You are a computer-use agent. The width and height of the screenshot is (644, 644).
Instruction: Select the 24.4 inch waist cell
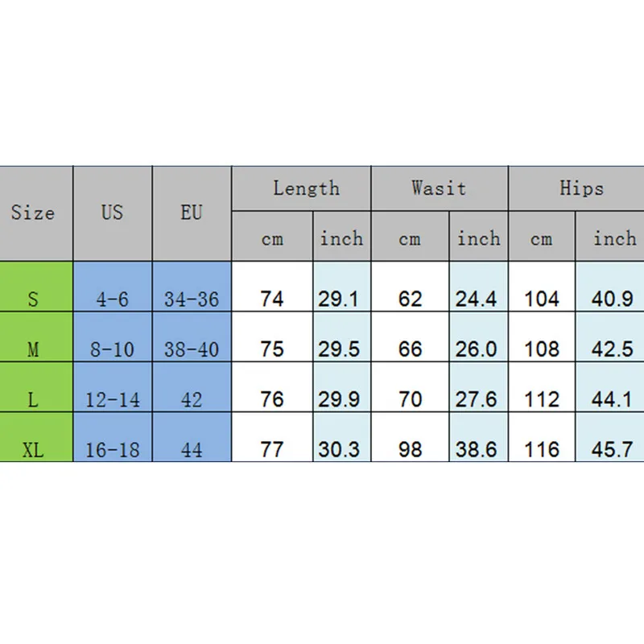(477, 299)
